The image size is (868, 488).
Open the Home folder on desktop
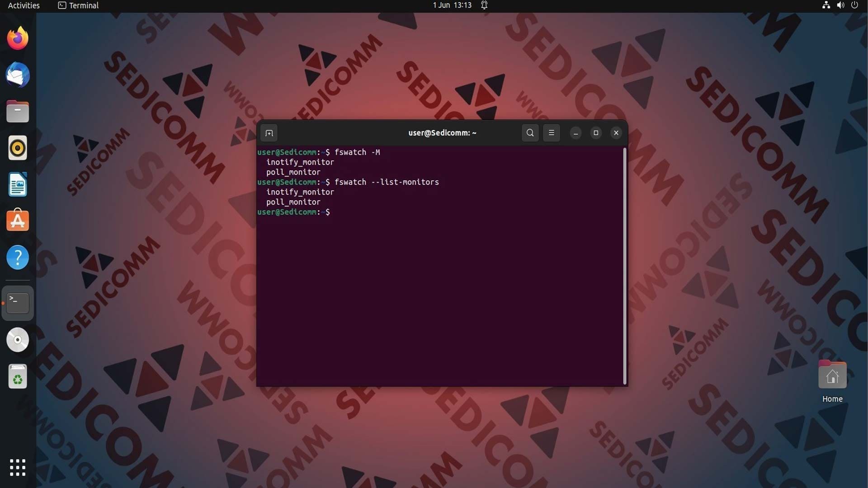point(832,382)
